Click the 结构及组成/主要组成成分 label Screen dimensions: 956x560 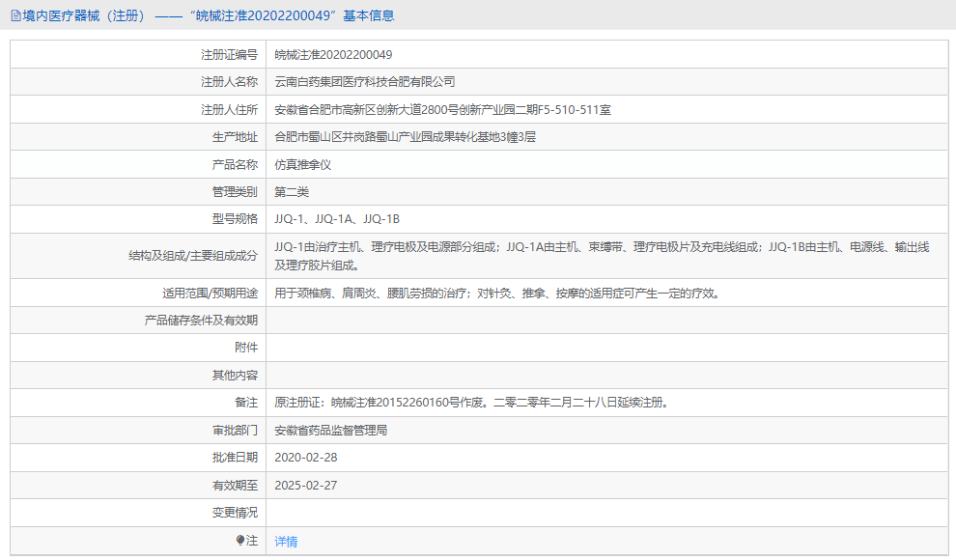click(x=193, y=256)
